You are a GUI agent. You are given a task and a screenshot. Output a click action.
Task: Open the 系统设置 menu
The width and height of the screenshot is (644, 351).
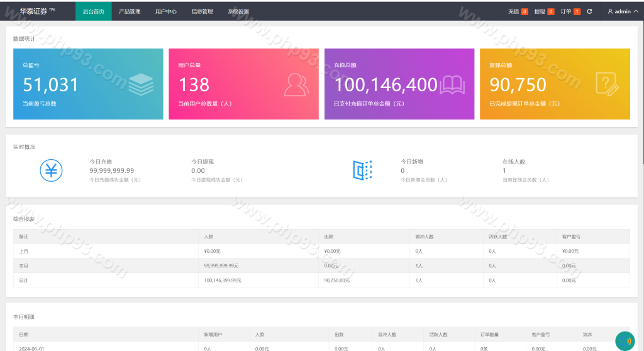(x=238, y=11)
